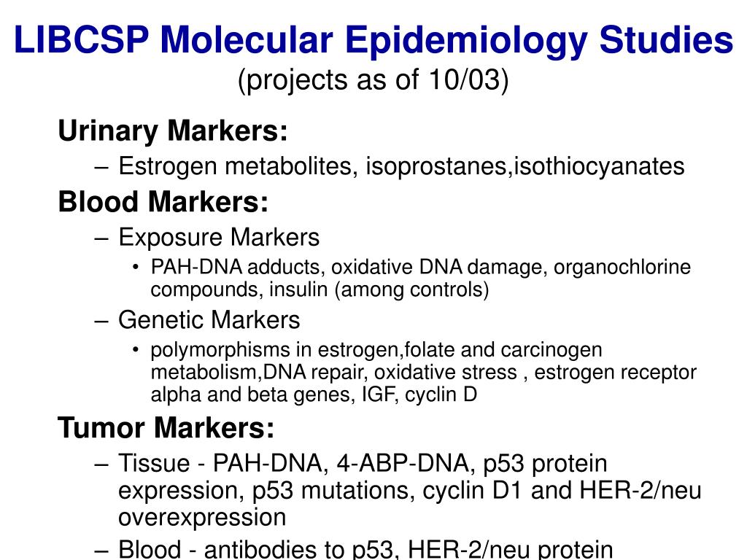Select the Tumor Markers heading

(x=166, y=427)
